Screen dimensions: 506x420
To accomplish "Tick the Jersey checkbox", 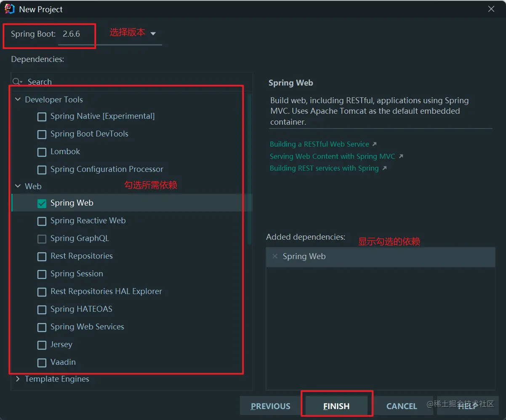I will [x=42, y=345].
